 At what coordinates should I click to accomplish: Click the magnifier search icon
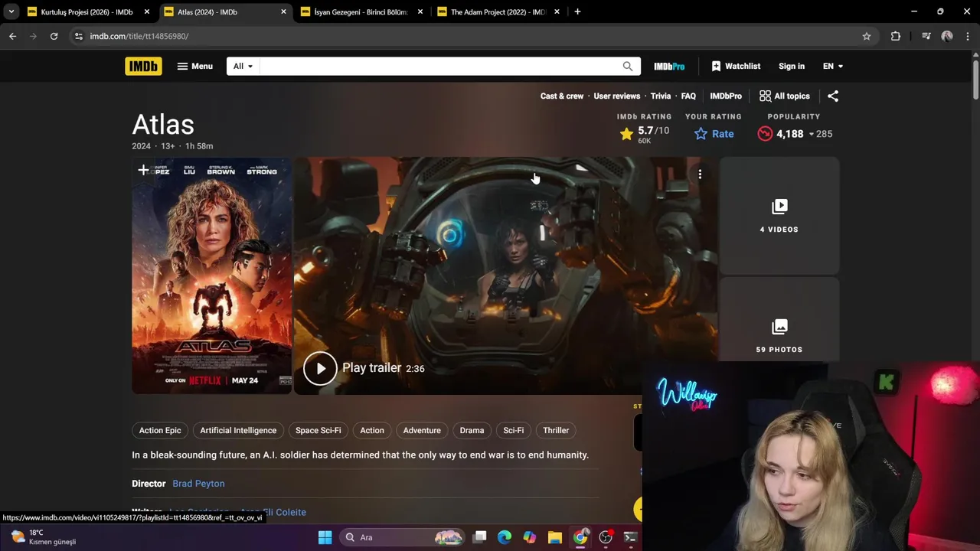click(x=628, y=67)
